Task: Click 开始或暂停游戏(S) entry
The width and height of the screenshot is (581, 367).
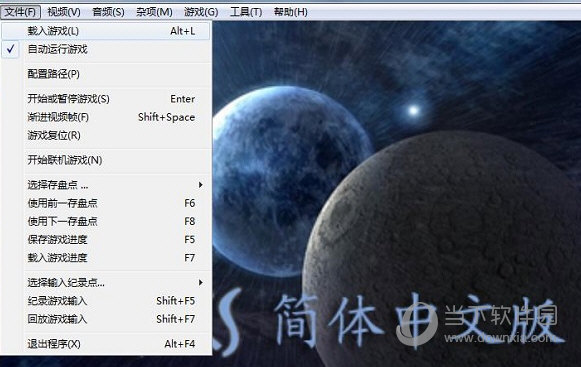Action: pyautogui.click(x=106, y=99)
